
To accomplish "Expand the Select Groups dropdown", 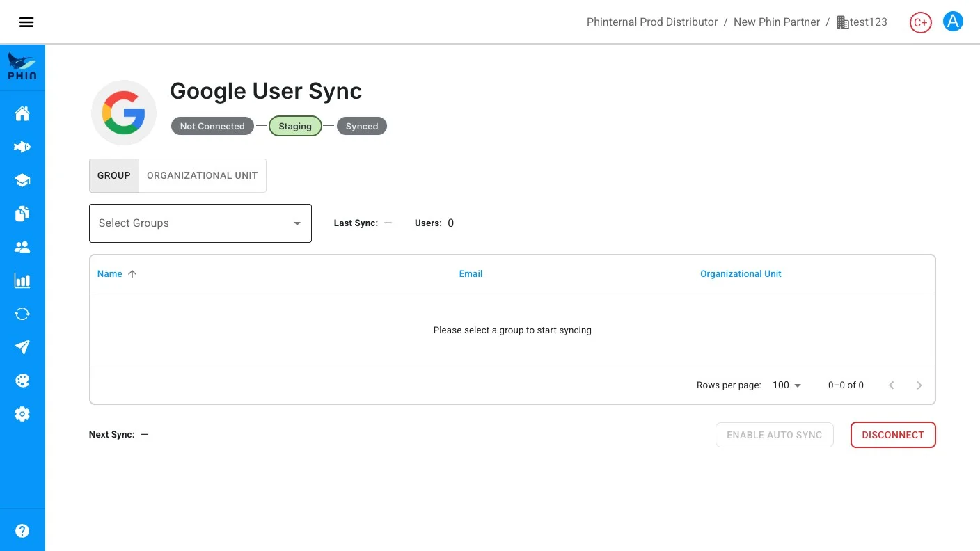I will (x=200, y=223).
